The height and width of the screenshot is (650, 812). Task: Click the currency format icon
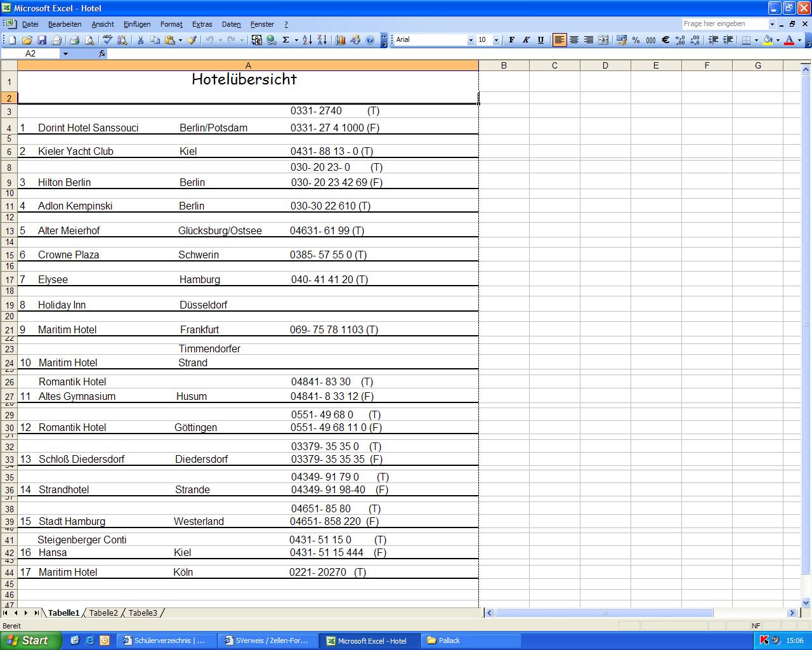click(621, 40)
